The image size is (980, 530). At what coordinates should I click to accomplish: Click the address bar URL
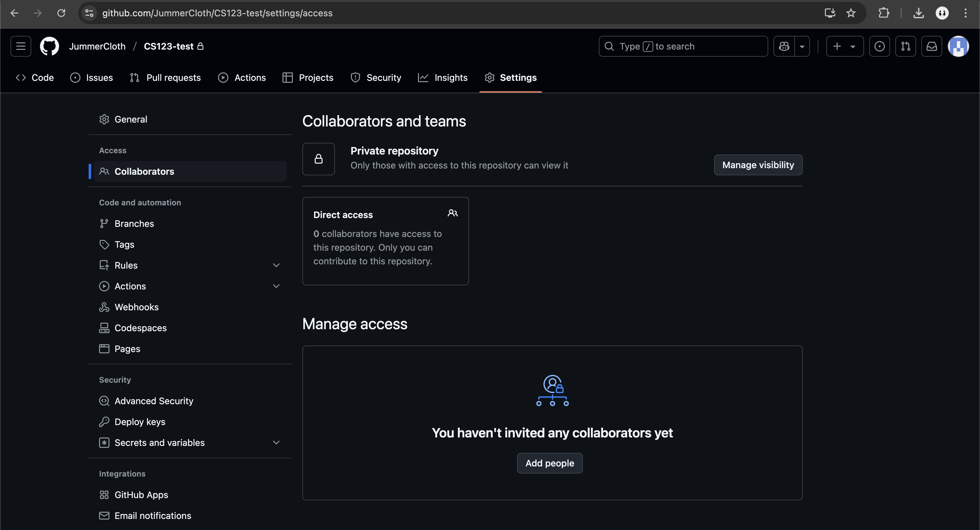[217, 13]
